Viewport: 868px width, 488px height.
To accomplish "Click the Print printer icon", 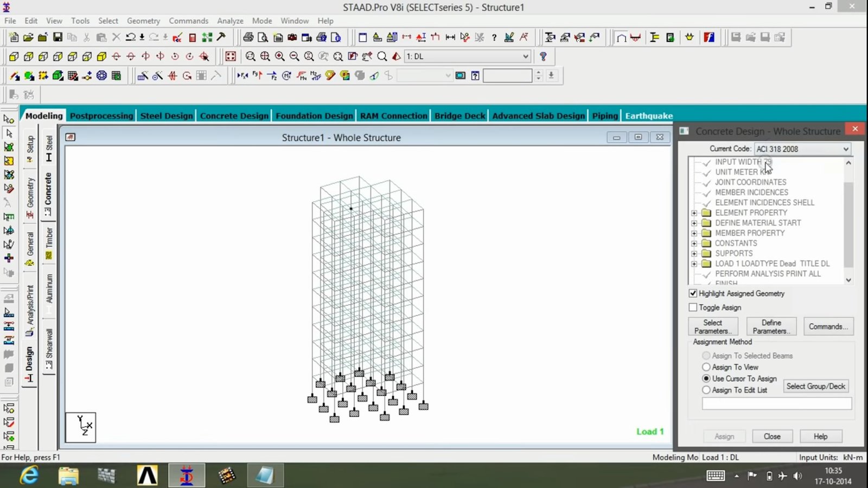I will 248,37.
